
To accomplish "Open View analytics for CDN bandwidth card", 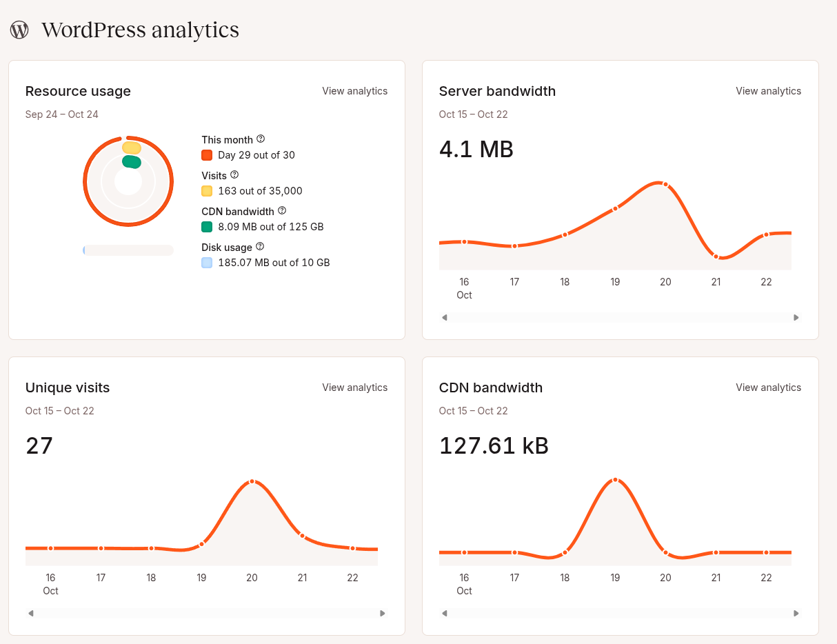I will tap(768, 388).
